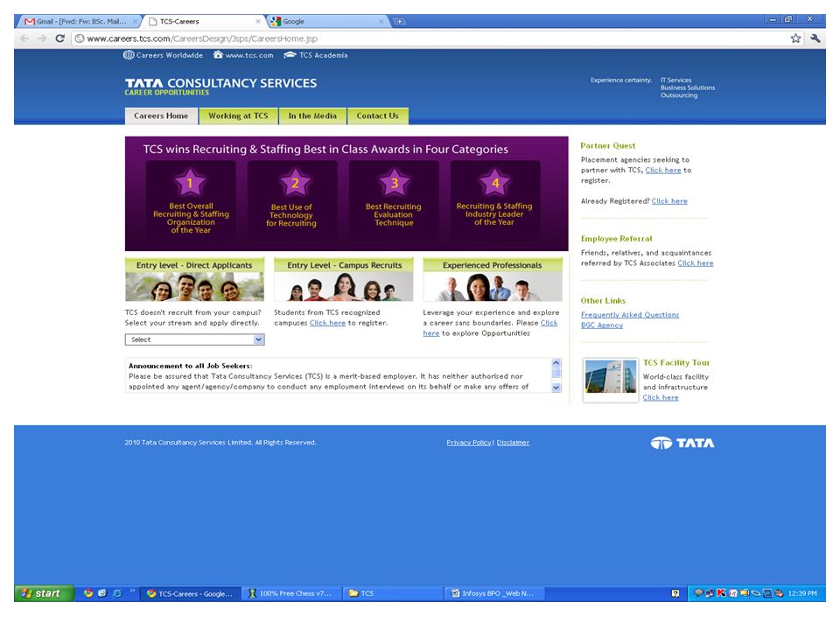Close the Google browser tab
840x630 pixels.
tap(381, 21)
